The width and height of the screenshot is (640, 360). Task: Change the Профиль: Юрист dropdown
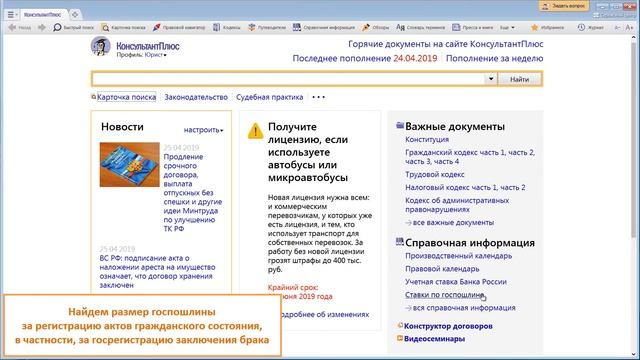[142, 55]
